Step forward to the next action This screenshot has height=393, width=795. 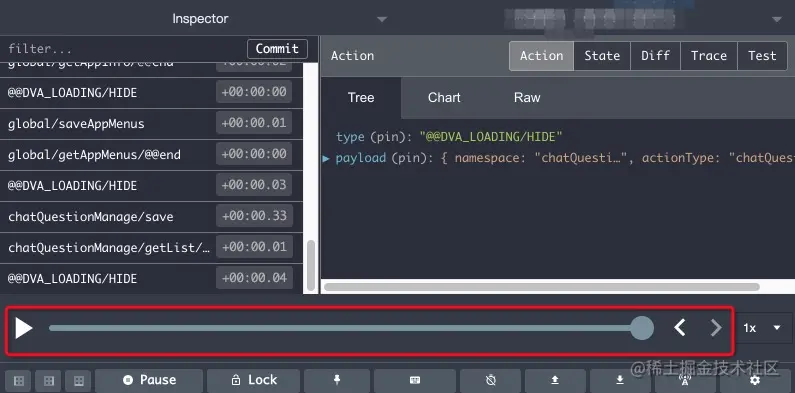[x=715, y=328]
